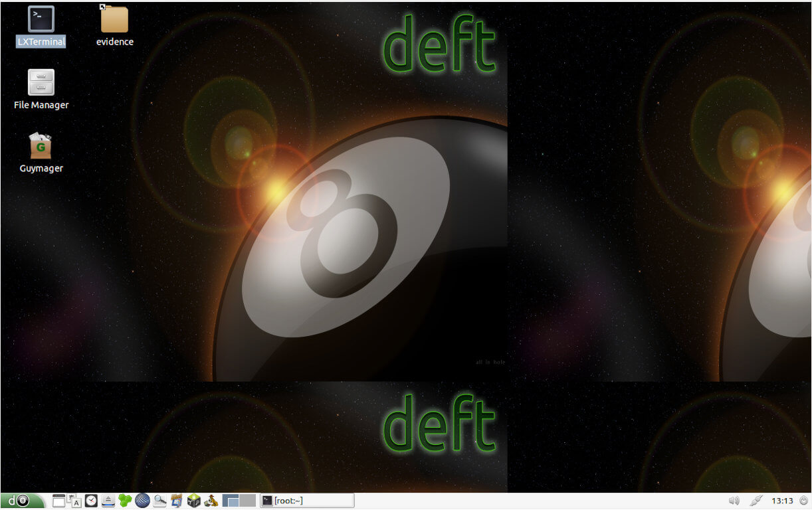Open the blue globe browser icon
The width and height of the screenshot is (812, 510).
(x=142, y=501)
